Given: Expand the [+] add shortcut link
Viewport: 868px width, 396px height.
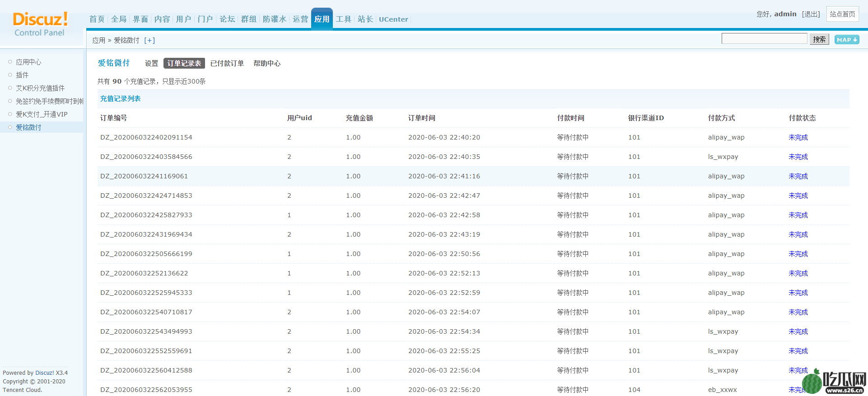Looking at the screenshot, I should 149,40.
